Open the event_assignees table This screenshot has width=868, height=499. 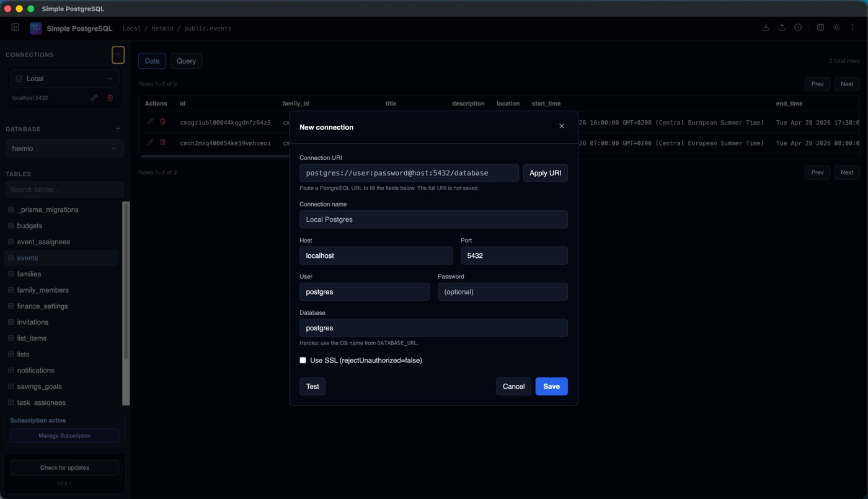[x=61, y=242]
